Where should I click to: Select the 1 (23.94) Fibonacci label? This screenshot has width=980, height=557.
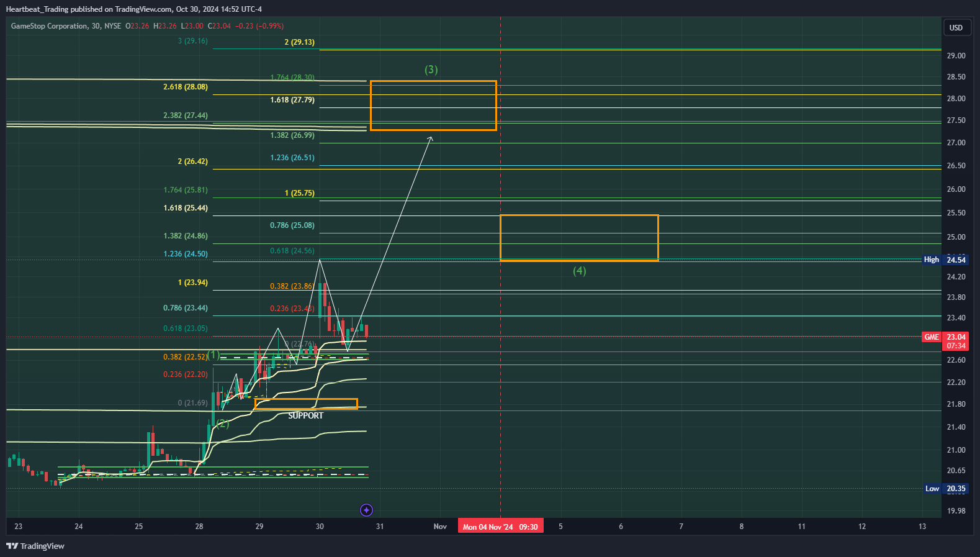[193, 283]
